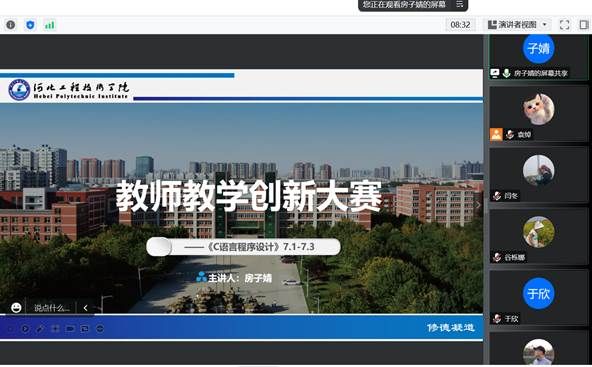Toggle 于欣's muted microphone icon
This screenshot has width=592, height=367.
(497, 318)
